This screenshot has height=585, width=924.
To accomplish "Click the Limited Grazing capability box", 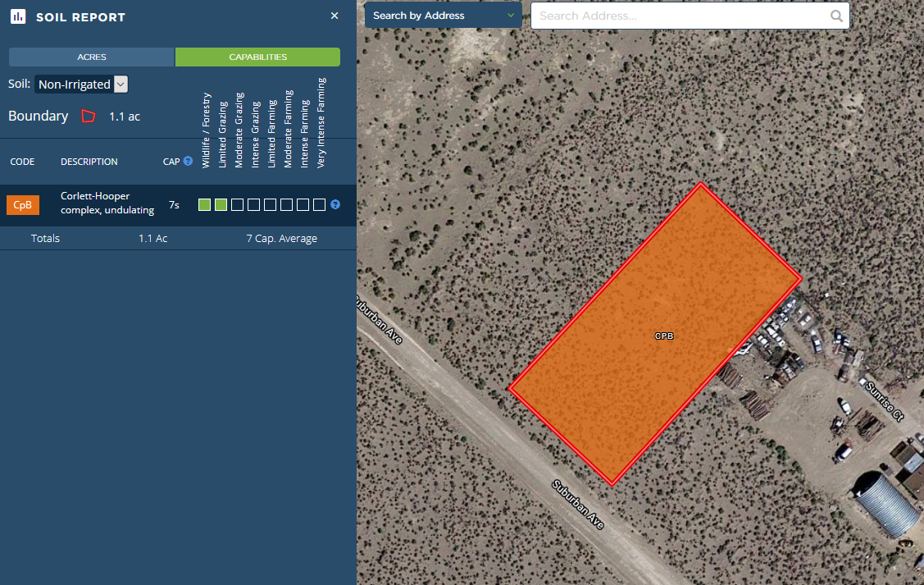I will click(x=221, y=204).
